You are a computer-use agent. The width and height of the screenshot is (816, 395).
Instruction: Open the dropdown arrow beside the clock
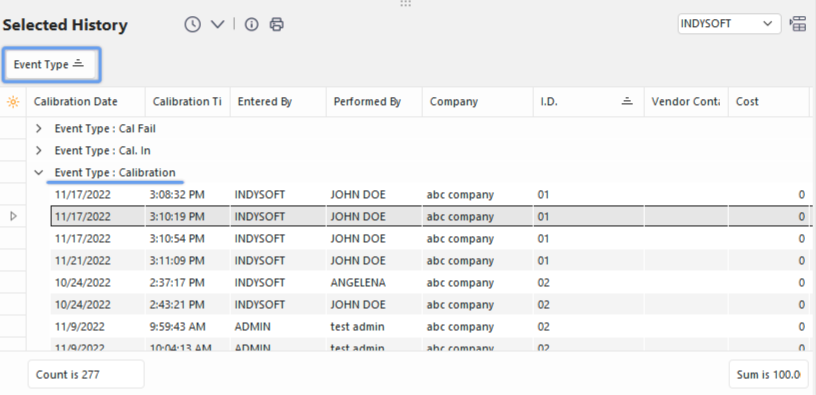click(x=217, y=24)
